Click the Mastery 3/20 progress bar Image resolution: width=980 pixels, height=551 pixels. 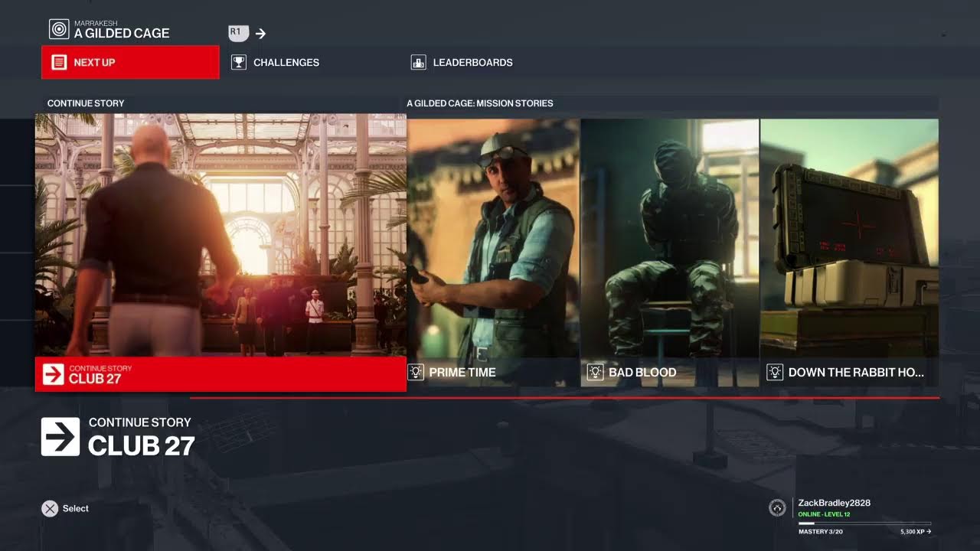coord(864,523)
